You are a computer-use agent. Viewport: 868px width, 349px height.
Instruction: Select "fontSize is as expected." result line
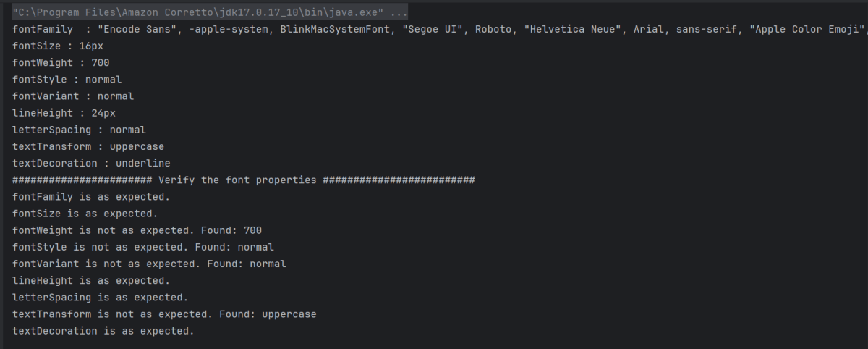click(85, 214)
